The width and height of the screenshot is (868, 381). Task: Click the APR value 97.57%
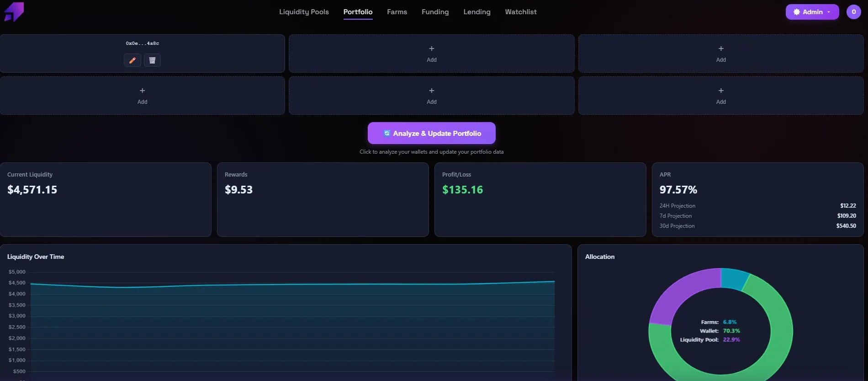(x=678, y=190)
